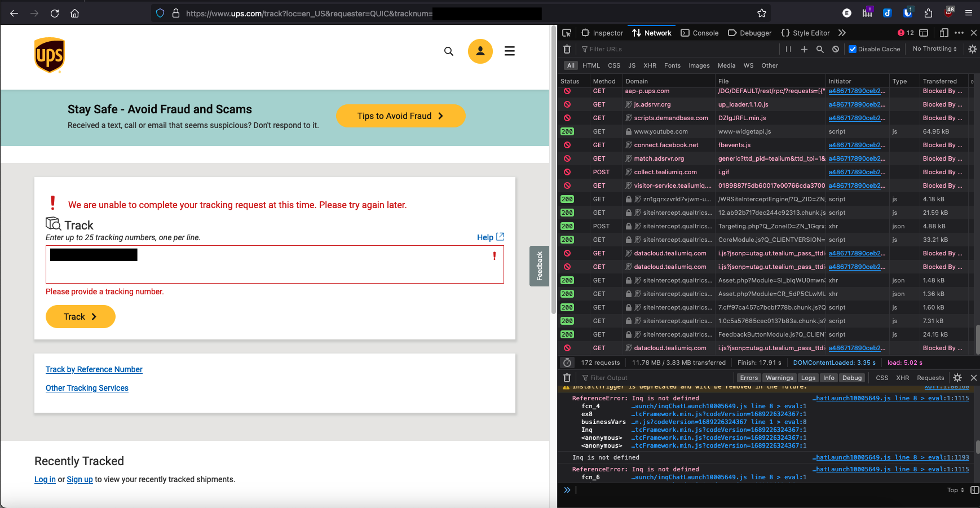Open DevTools network settings gear
The width and height of the screenshot is (980, 508).
(x=972, y=49)
